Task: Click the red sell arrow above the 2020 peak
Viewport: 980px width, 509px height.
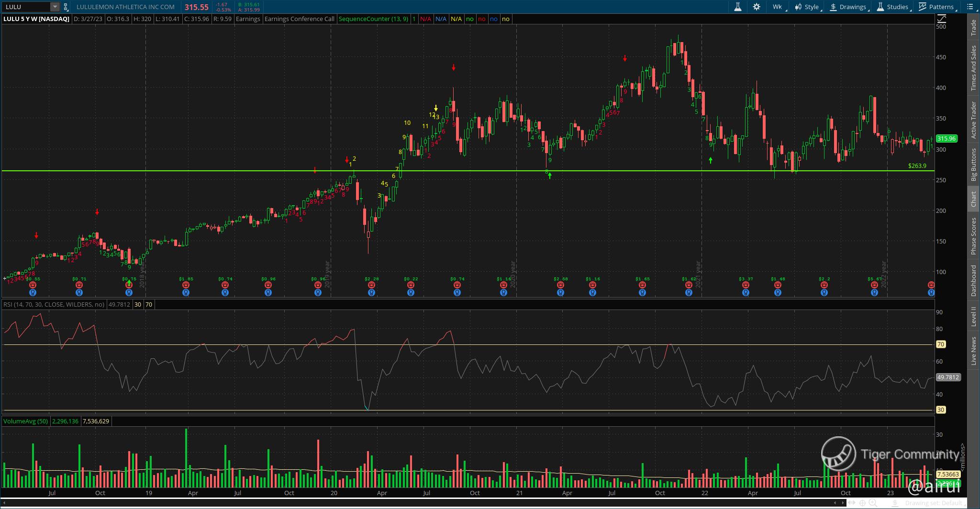Action: tap(454, 68)
